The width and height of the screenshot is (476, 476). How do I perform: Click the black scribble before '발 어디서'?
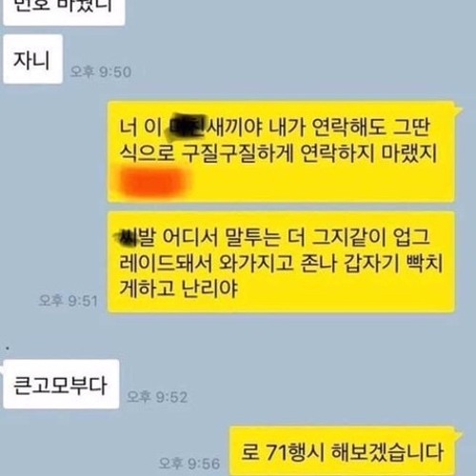pyautogui.click(x=129, y=238)
